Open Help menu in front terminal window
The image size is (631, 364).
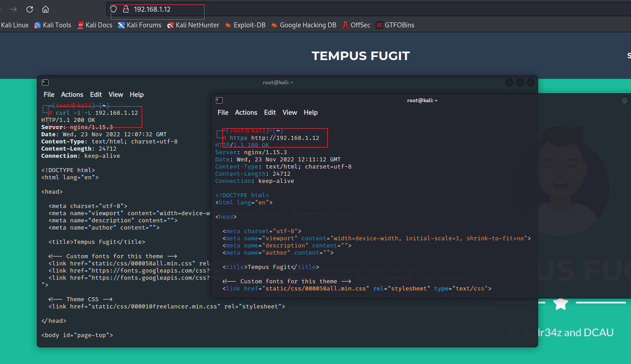pyautogui.click(x=311, y=113)
